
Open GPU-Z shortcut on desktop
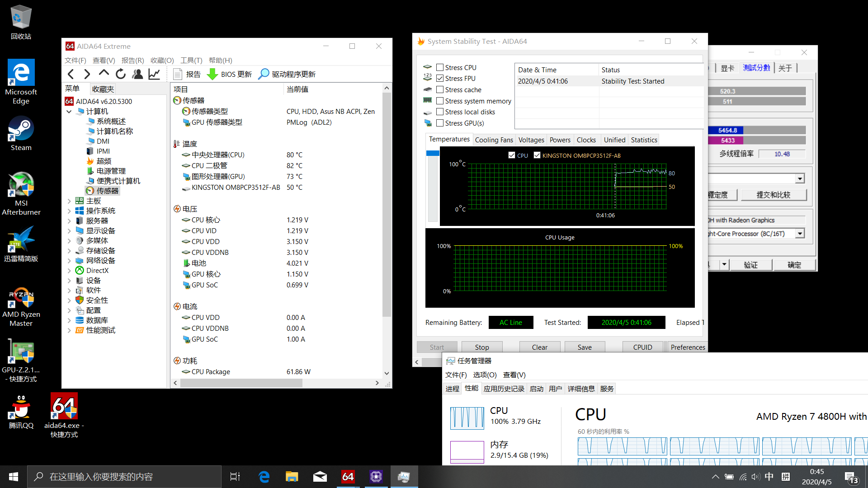(21, 361)
